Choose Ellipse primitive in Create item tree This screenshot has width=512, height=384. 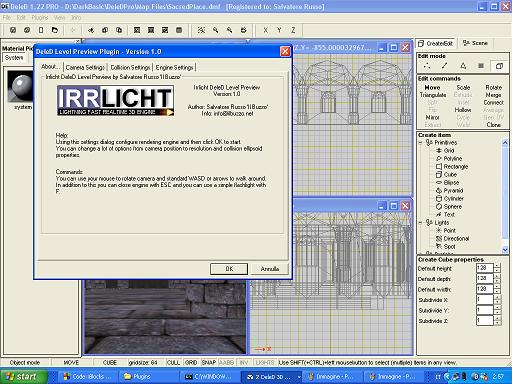[x=448, y=183]
